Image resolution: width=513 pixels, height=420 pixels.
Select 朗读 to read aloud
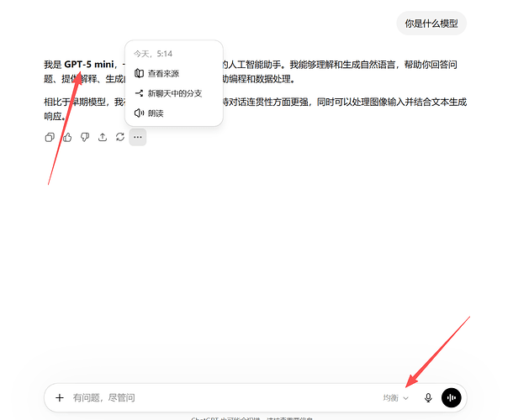click(x=174, y=113)
